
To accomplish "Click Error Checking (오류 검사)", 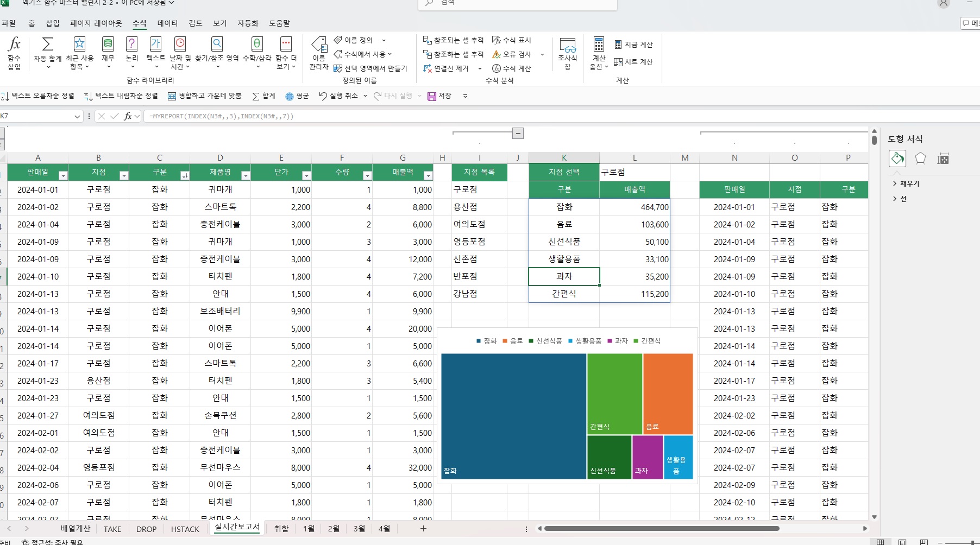I will [x=511, y=54].
